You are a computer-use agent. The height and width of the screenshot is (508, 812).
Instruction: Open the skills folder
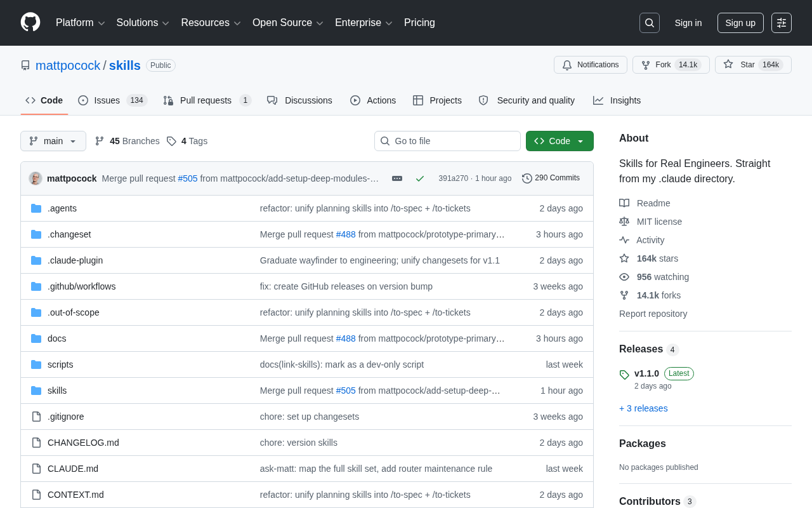tap(57, 391)
